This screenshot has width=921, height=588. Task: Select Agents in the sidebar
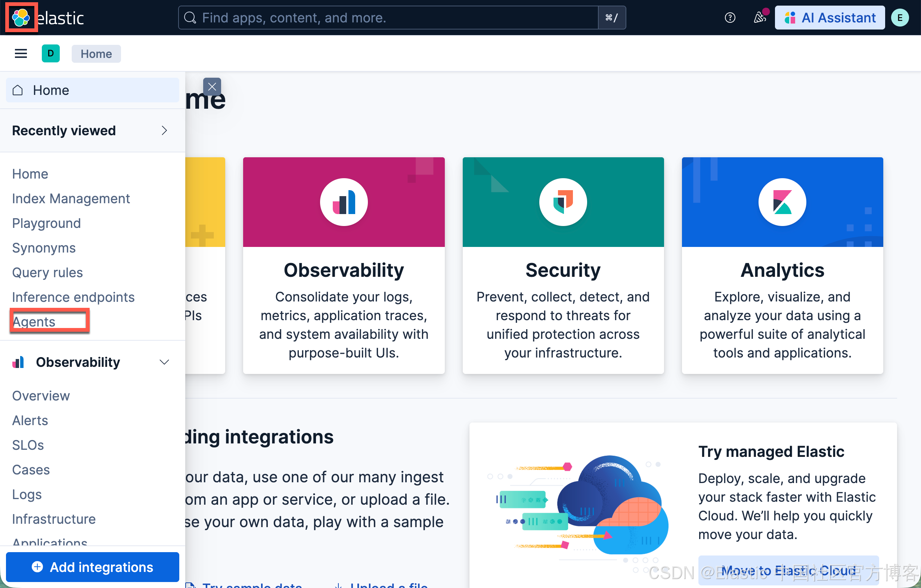pos(34,322)
